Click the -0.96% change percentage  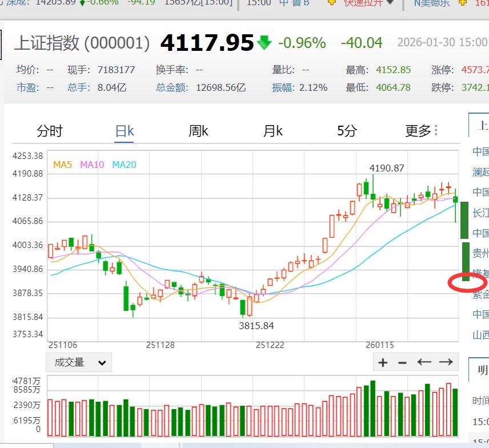coord(302,43)
